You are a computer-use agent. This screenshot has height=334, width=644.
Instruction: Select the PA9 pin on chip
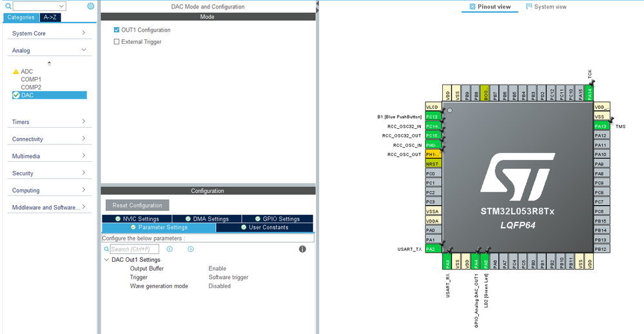(601, 164)
